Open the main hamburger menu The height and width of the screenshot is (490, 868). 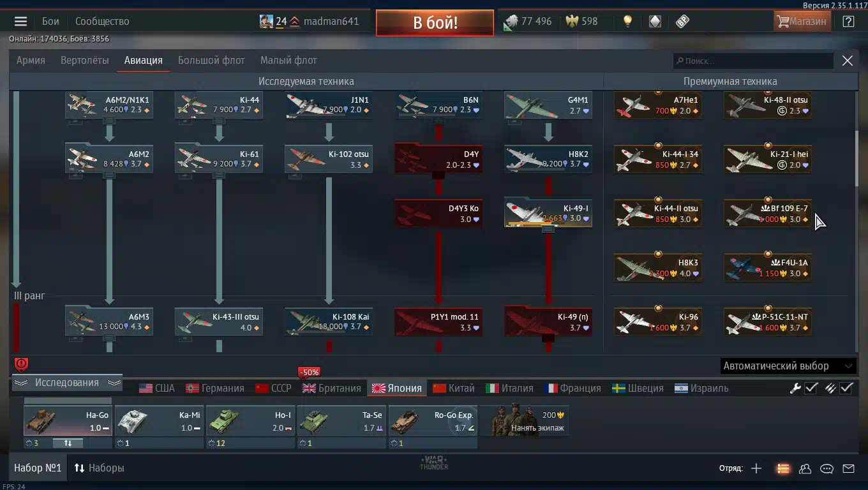click(x=20, y=21)
